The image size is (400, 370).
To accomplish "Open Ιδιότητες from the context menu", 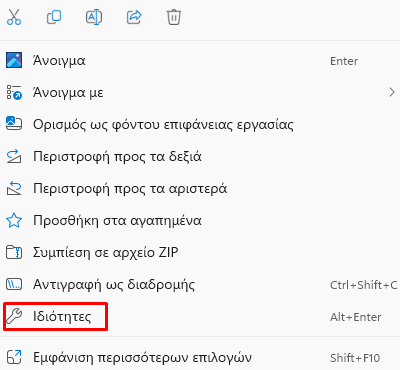I will tap(200, 316).
